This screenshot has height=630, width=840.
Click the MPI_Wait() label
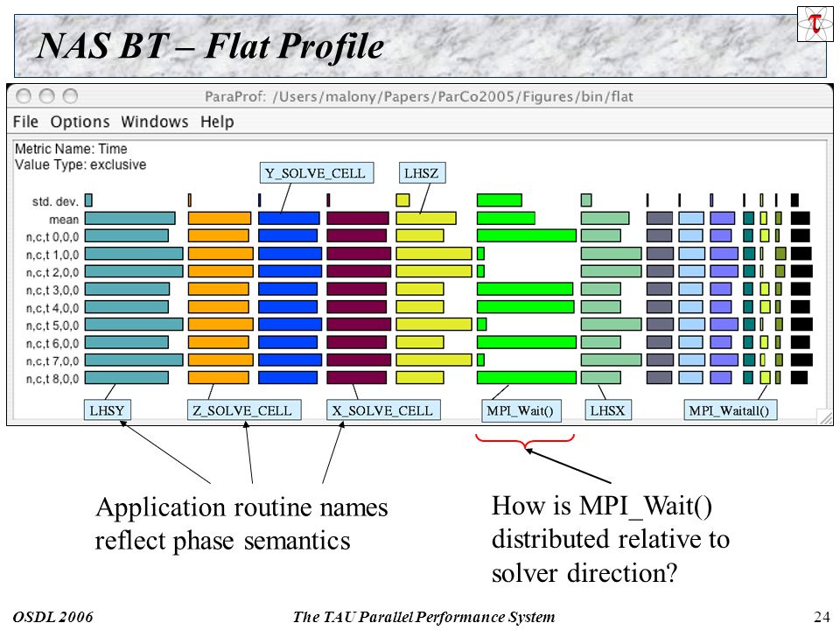[x=521, y=410]
